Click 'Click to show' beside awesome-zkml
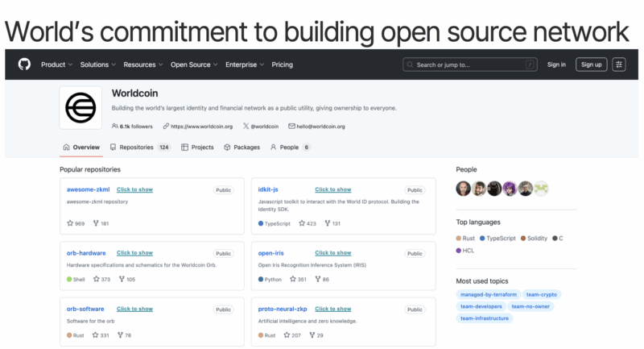 (x=134, y=189)
